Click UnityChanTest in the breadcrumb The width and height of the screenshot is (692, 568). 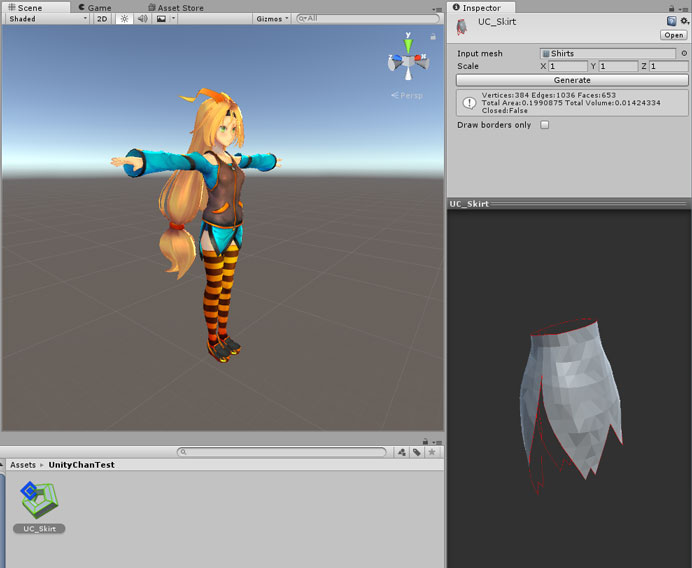[81, 465]
